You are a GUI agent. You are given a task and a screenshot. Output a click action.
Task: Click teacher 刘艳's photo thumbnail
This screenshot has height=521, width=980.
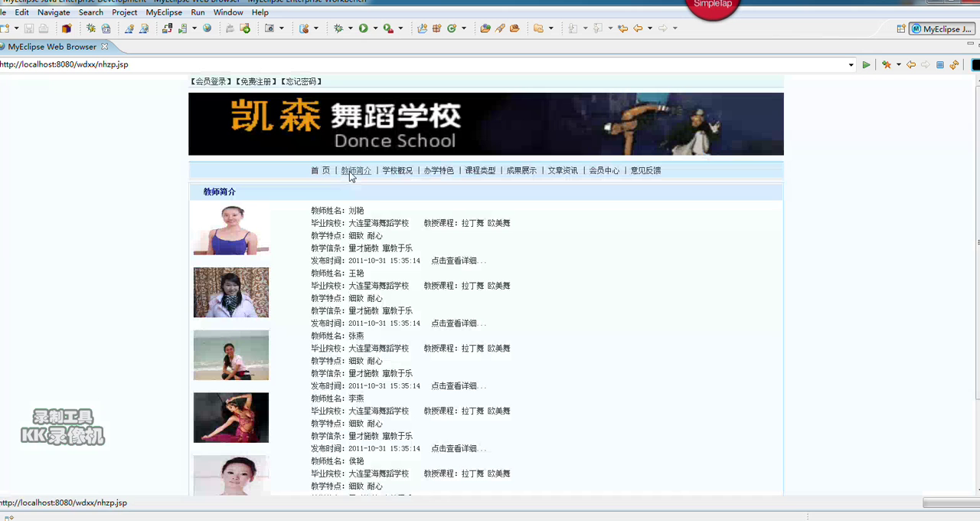(231, 230)
